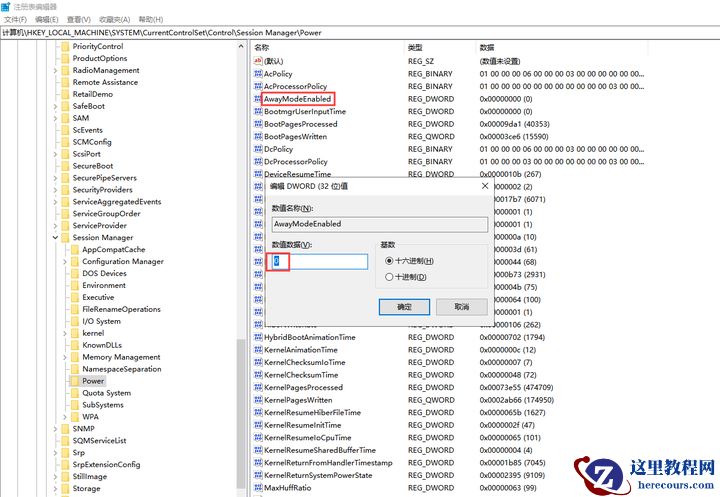Click the AcProcessorPolicy value icon

pos(258,86)
